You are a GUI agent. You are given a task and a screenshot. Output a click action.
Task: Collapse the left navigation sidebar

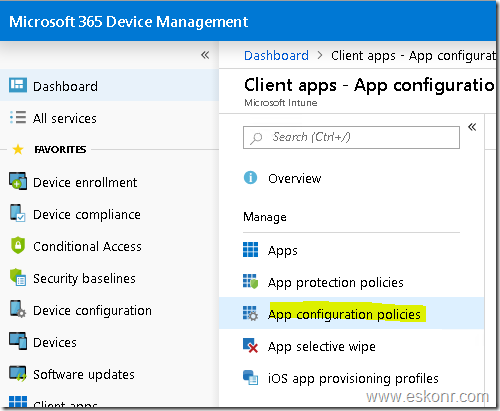pos(205,55)
